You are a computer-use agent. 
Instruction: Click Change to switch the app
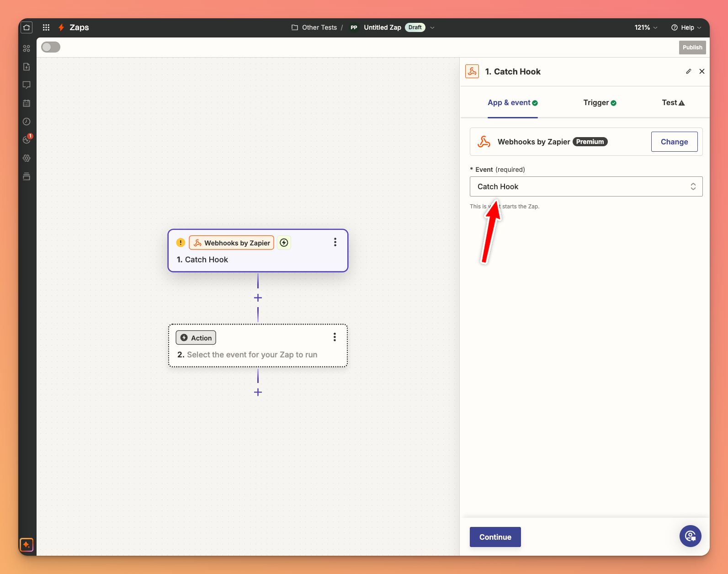tap(674, 142)
